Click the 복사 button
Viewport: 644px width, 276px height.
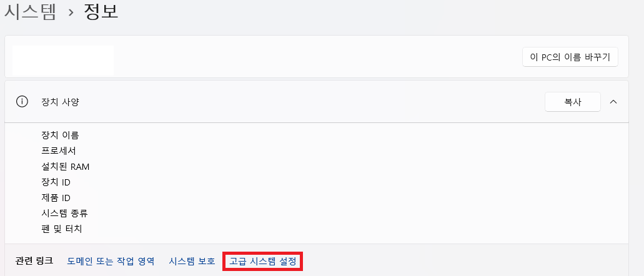pos(573,102)
